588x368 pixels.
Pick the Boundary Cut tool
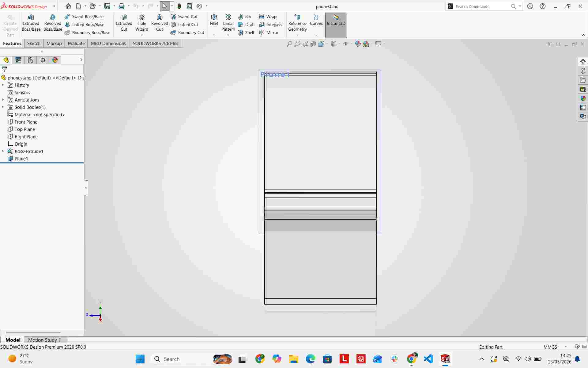187,33
